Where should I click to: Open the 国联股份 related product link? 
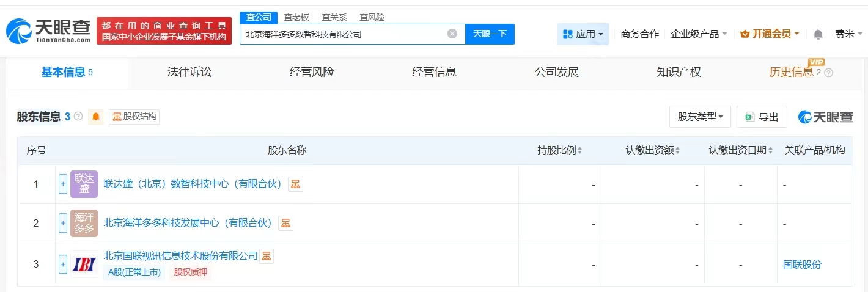[802, 265]
